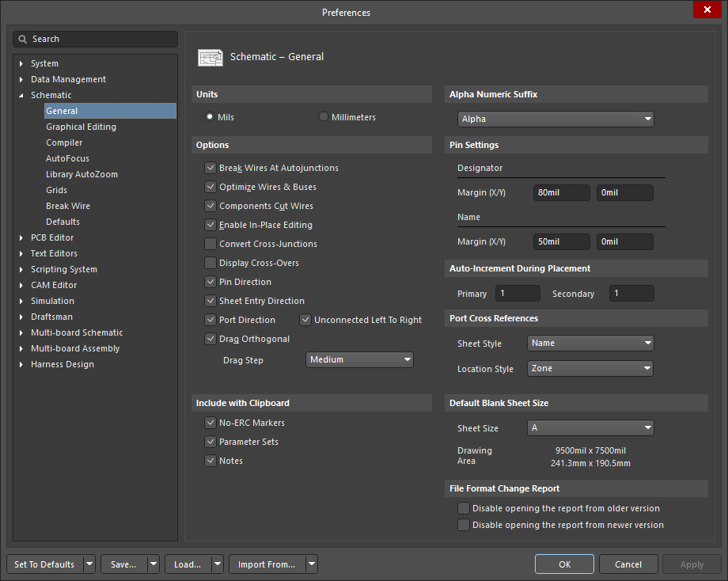The image size is (728, 581).
Task: Click the Designator Margin 80mil input field
Action: [x=561, y=192]
